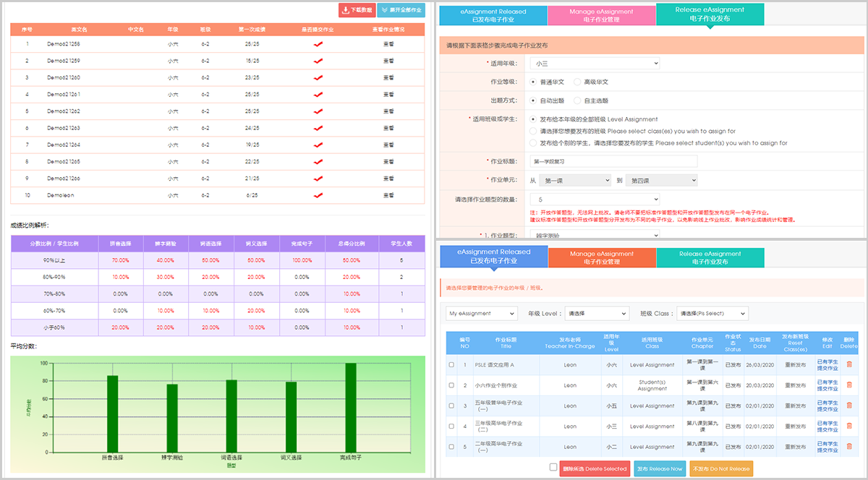The height and width of the screenshot is (480, 868).
Task: Select the 高级华文 radio option
Action: pyautogui.click(x=577, y=82)
